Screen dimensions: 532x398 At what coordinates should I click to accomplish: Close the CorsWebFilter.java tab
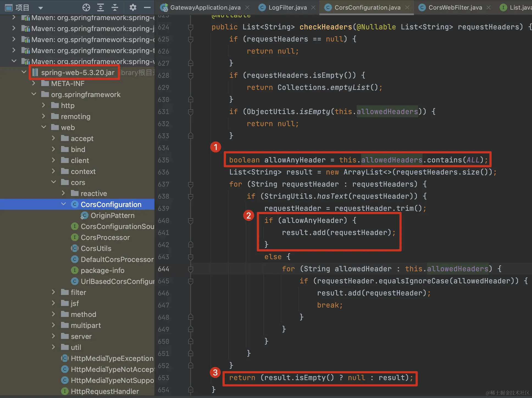click(x=489, y=8)
